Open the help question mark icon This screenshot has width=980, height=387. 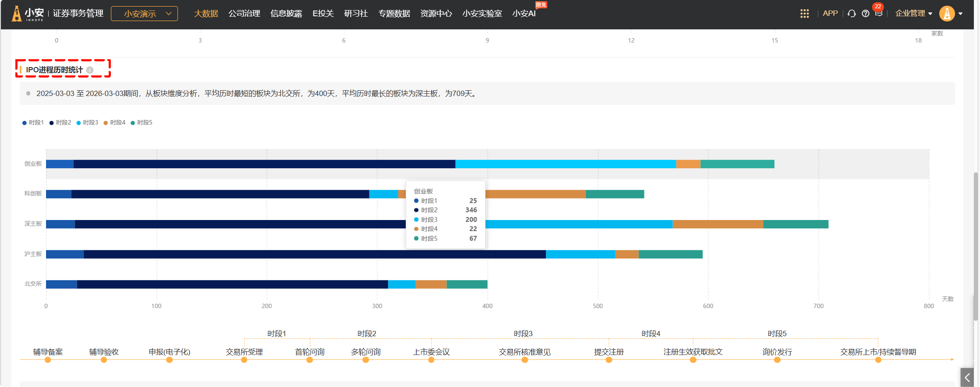click(x=865, y=14)
